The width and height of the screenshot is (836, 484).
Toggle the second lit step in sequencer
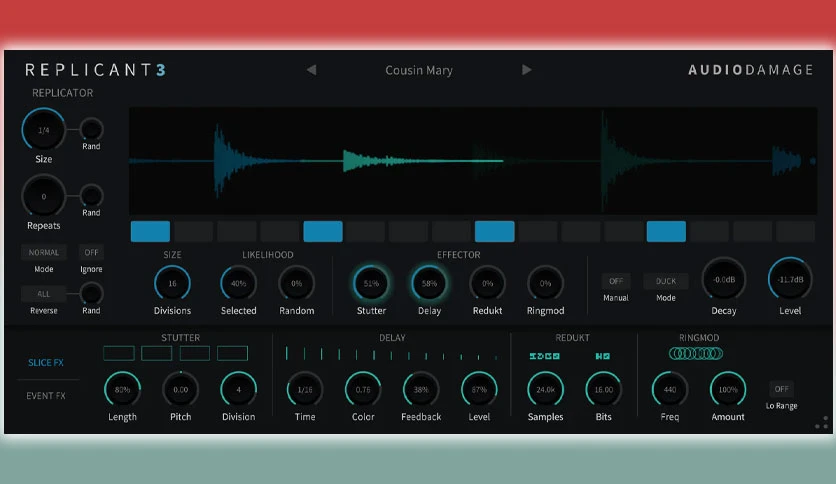click(323, 231)
